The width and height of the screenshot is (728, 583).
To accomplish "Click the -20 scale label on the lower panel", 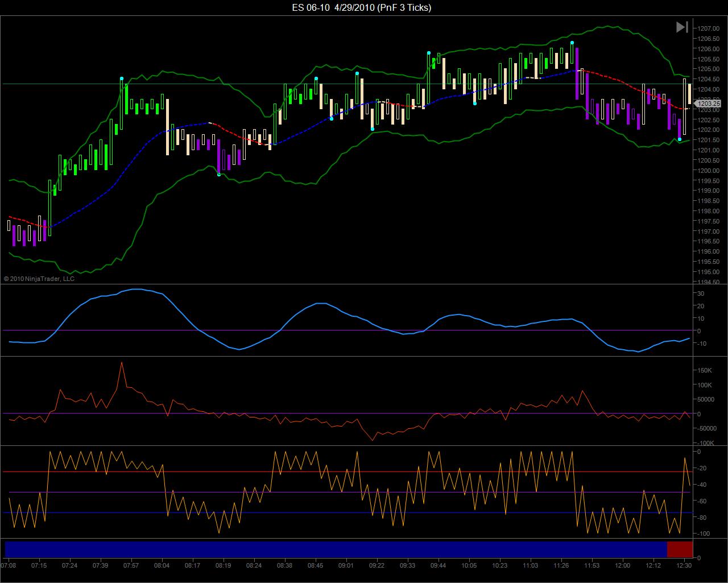I will coord(702,468).
